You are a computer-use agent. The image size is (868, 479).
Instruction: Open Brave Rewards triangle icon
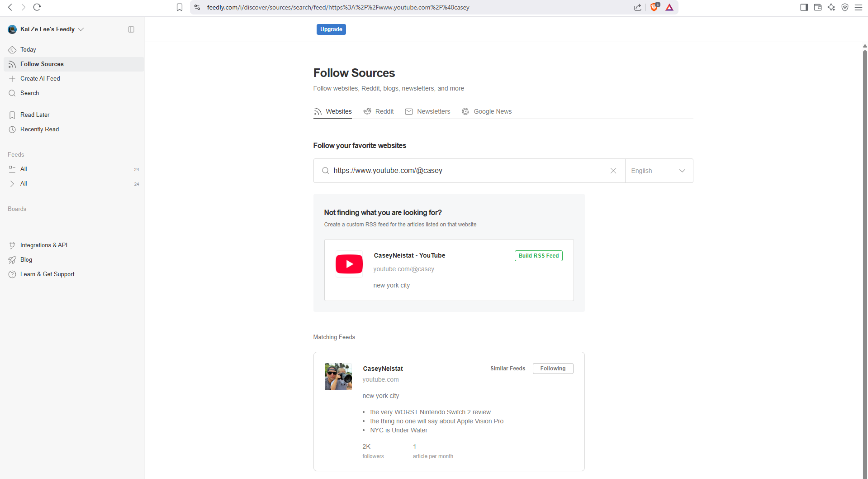[x=669, y=7]
